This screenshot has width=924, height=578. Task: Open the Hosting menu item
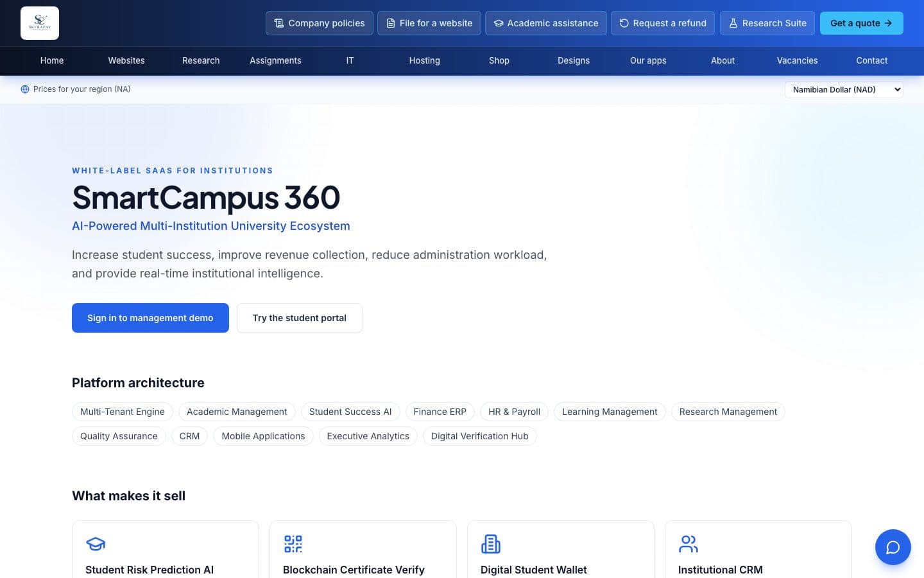click(425, 60)
